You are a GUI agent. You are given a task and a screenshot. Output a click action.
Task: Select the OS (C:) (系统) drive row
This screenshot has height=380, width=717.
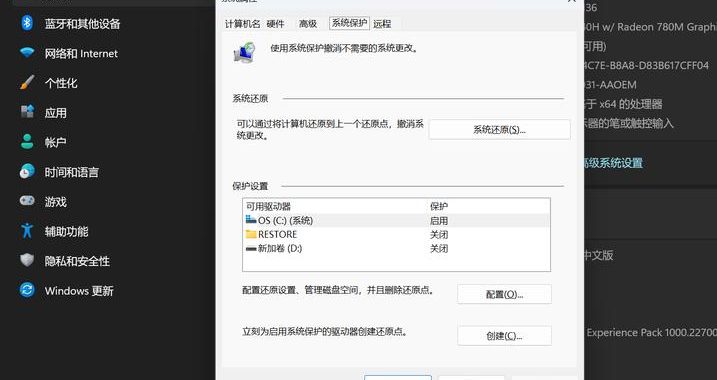coord(396,220)
